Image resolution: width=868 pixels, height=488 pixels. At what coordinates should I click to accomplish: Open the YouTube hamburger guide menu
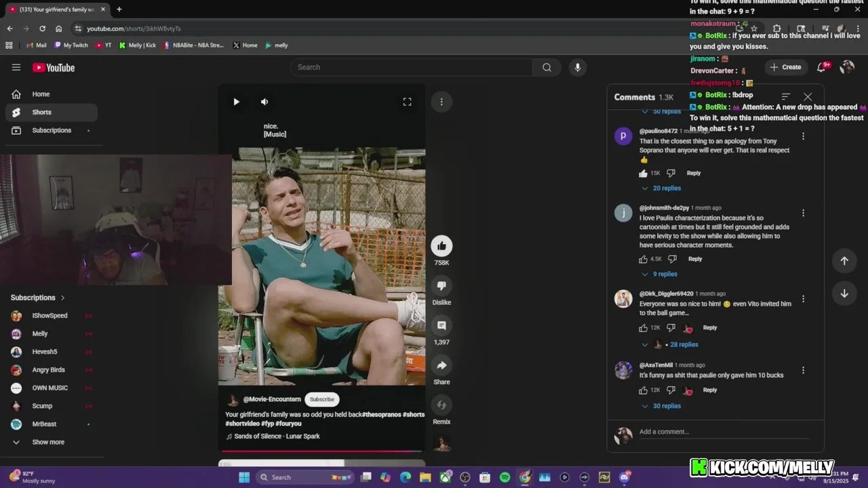tap(16, 67)
